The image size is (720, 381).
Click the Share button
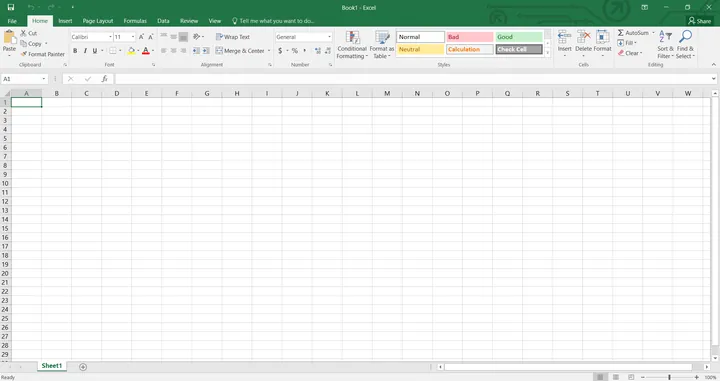tap(699, 21)
